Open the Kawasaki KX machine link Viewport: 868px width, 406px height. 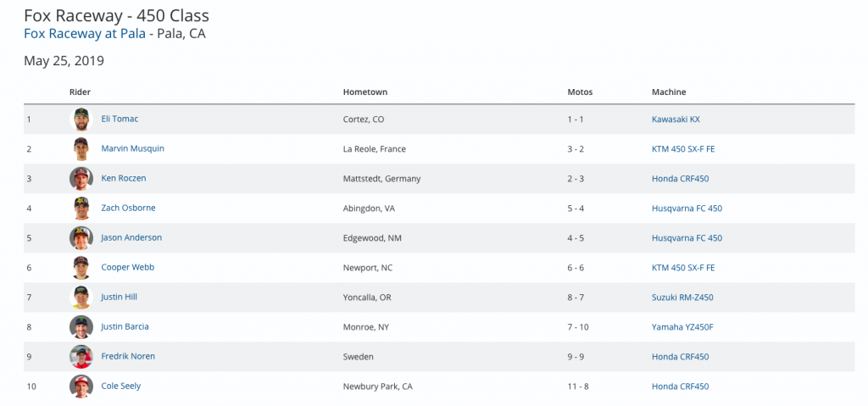click(676, 120)
